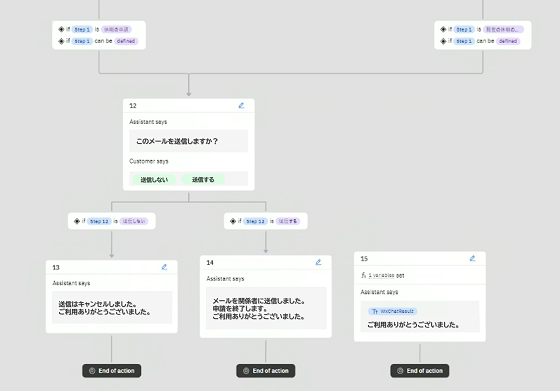Viewport: 560px width, 391px height.
Task: Open condition 'step 12 is 送信する' branch
Action: coord(266,221)
